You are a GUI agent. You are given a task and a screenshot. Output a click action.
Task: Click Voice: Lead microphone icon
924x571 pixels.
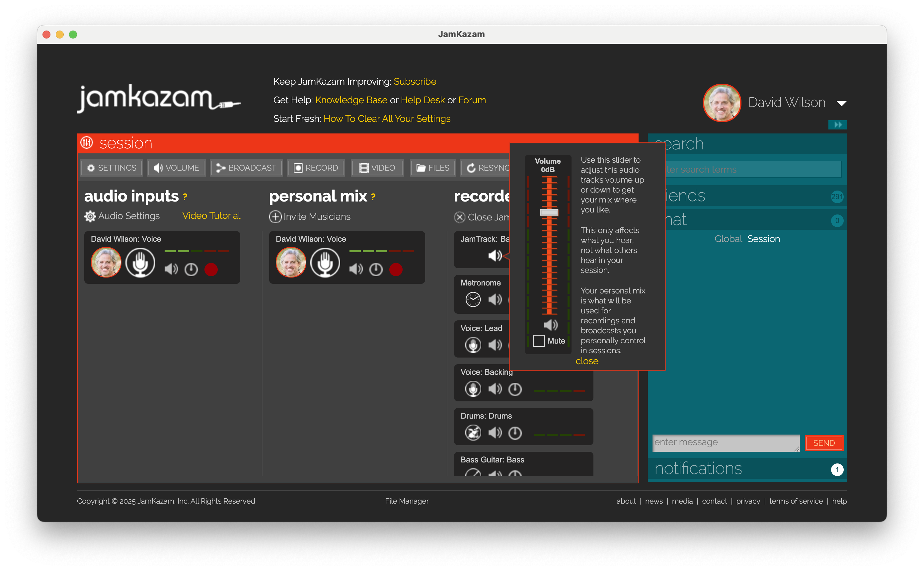pos(473,345)
